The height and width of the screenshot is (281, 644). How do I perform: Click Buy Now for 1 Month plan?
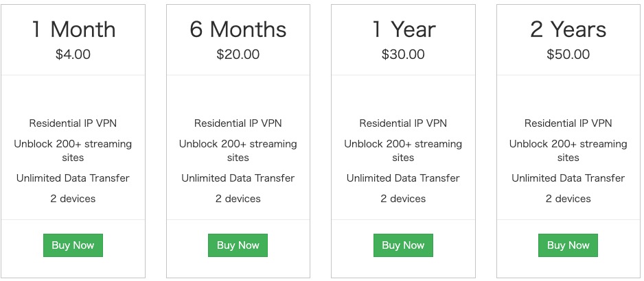[x=73, y=245]
